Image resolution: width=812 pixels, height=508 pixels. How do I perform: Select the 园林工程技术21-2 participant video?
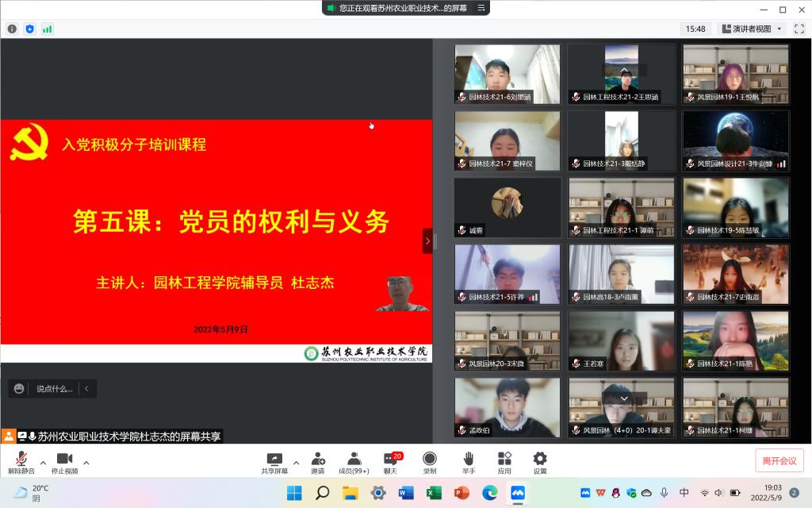pos(622,74)
